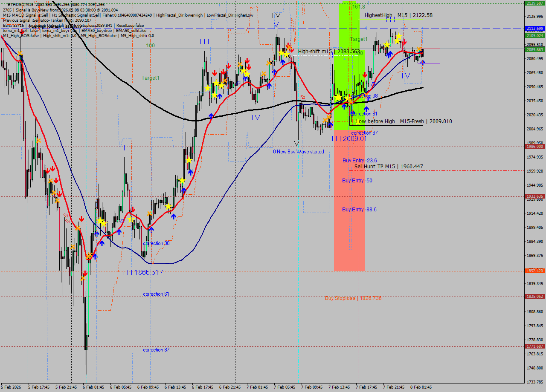This screenshot has width=546, height=392.
Task: Click the black V wave label under the 7 Feb low
Action: [x=296, y=144]
